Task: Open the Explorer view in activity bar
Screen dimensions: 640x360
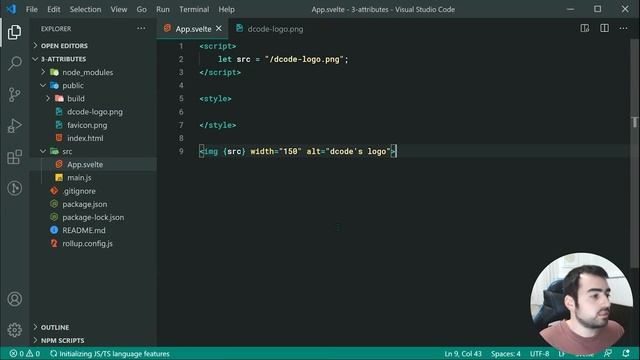Action: tap(14, 32)
